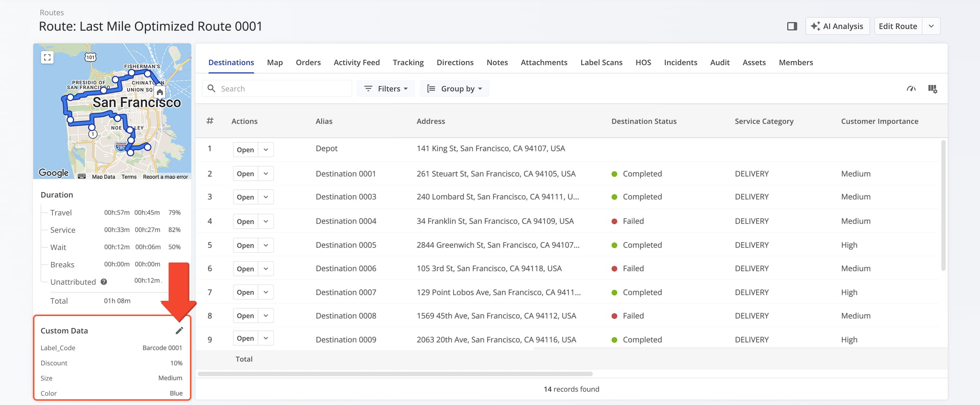Click the vertical table scrollbar

[943, 206]
